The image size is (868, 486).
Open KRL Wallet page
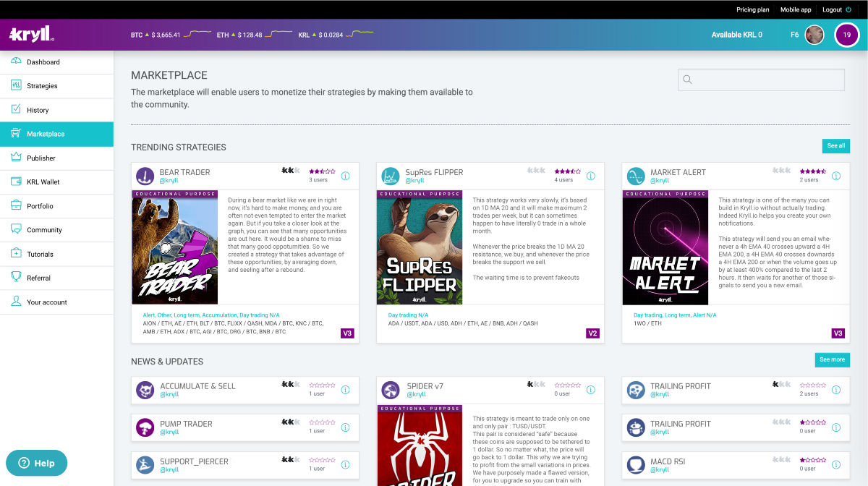(56, 182)
